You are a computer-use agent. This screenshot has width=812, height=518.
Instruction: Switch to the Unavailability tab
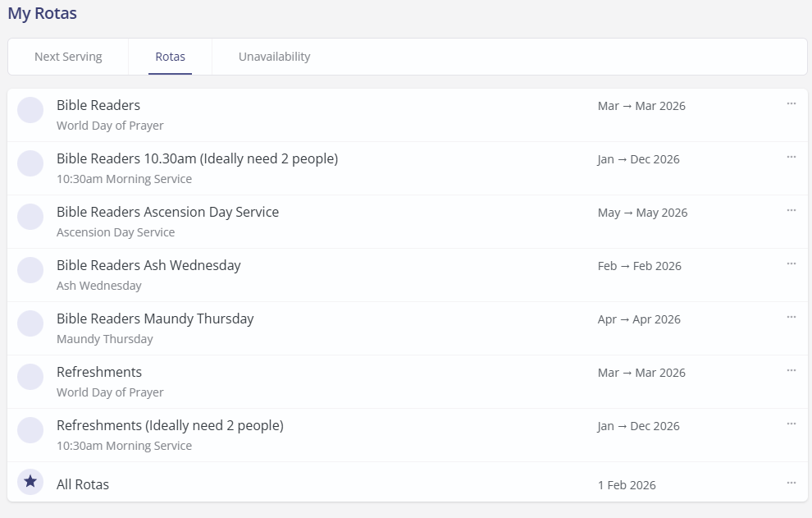pos(274,57)
